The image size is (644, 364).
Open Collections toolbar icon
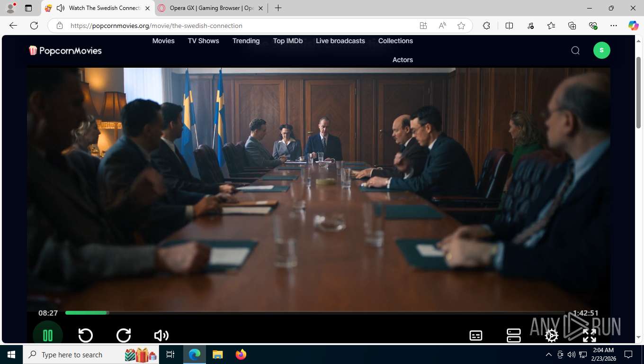click(x=572, y=26)
